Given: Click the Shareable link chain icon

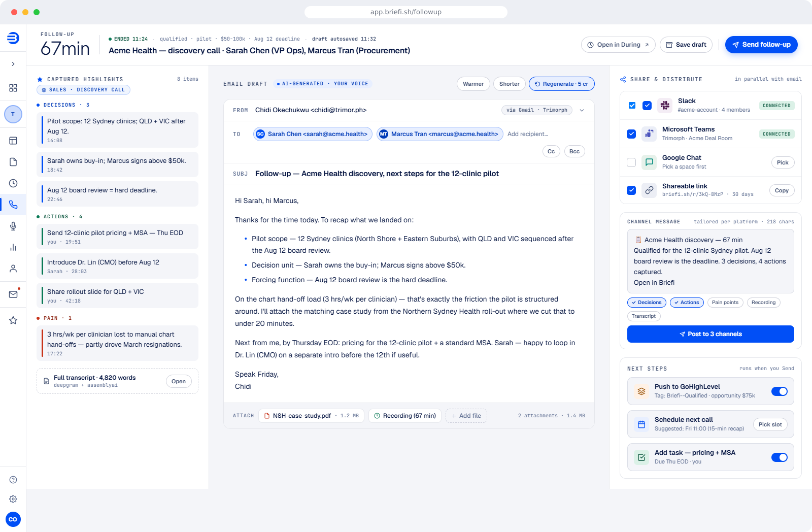Looking at the screenshot, I should click(649, 190).
